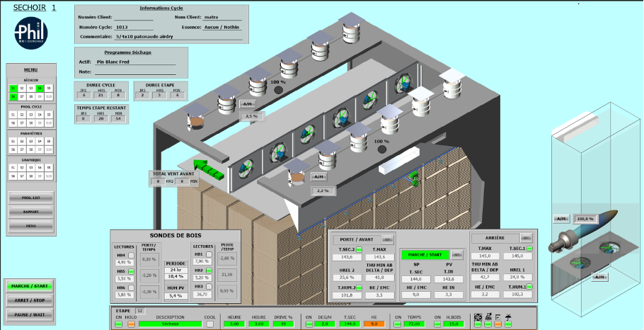Toggle the T.HUM.1 sensor indicator
Viewport: 644px width, 330px height.
[x=529, y=286]
